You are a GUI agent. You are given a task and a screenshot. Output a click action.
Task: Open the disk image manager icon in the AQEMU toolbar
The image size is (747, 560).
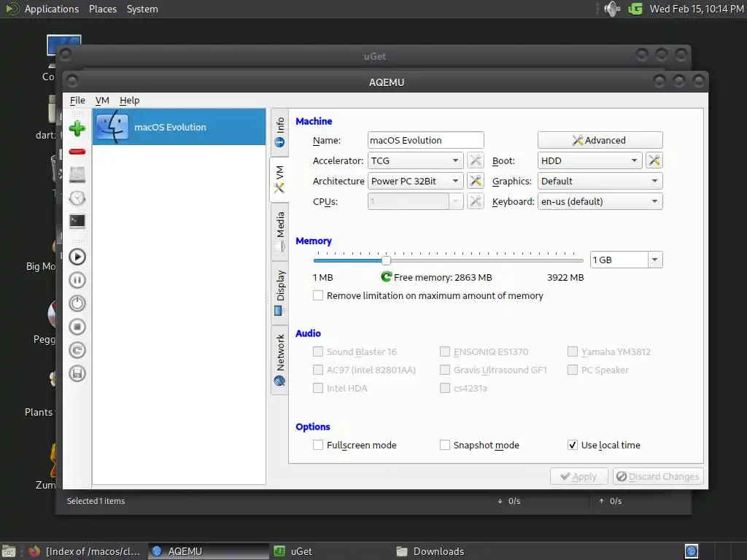(77, 175)
